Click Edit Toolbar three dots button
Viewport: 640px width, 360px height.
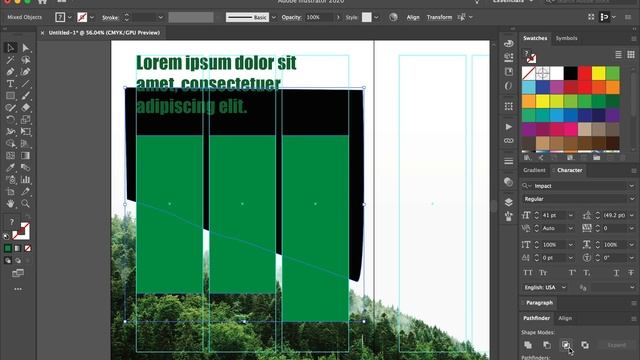[x=18, y=289]
